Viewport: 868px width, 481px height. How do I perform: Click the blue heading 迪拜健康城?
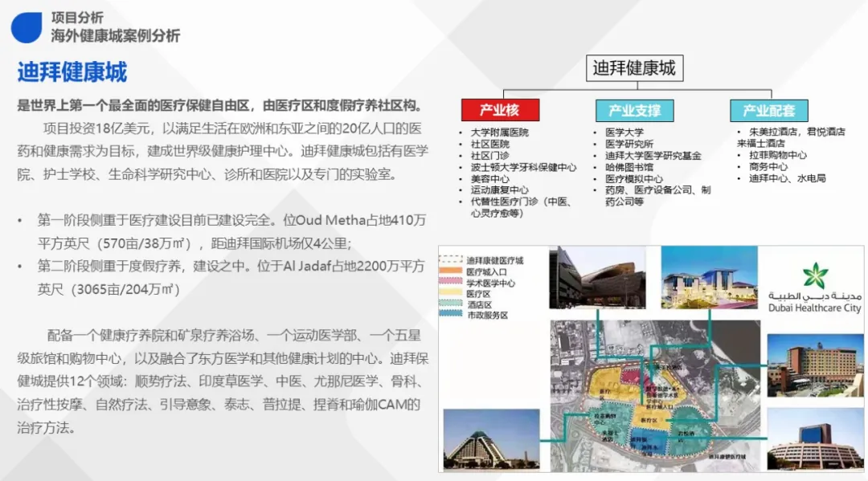coord(72,72)
